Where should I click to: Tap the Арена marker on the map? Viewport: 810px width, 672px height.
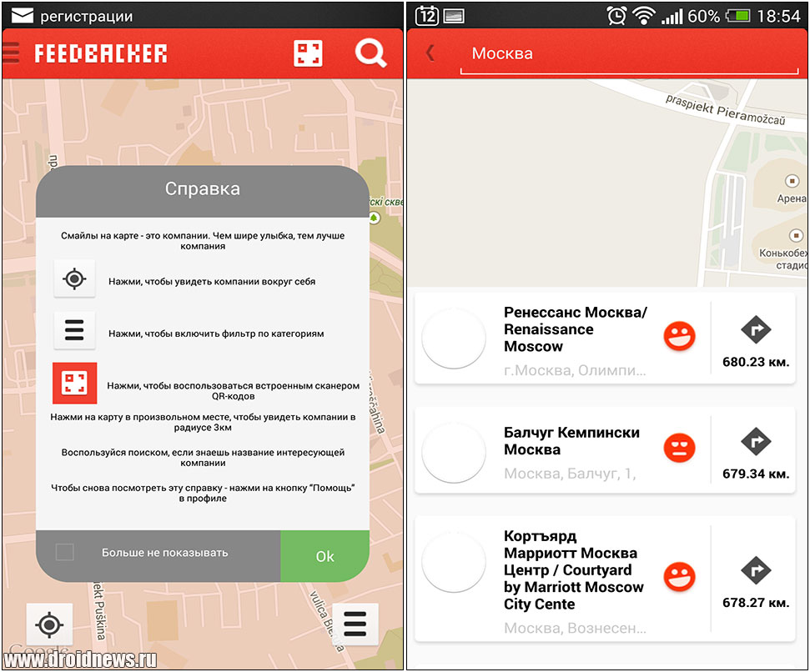pyautogui.click(x=792, y=181)
